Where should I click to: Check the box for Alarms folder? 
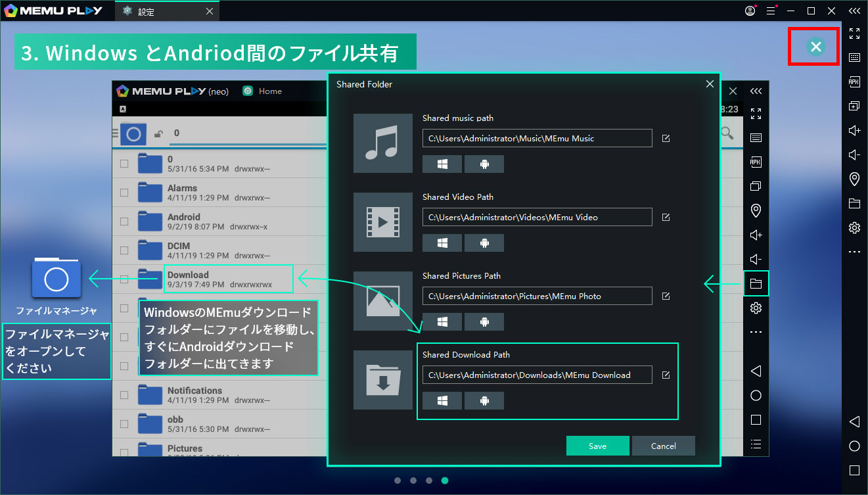coord(124,193)
